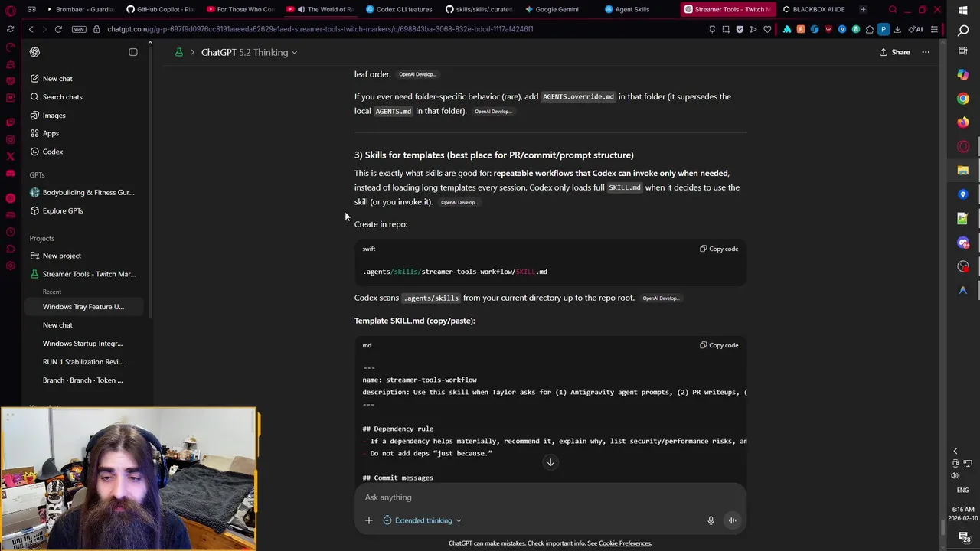Open the notification center icon

tap(963, 538)
